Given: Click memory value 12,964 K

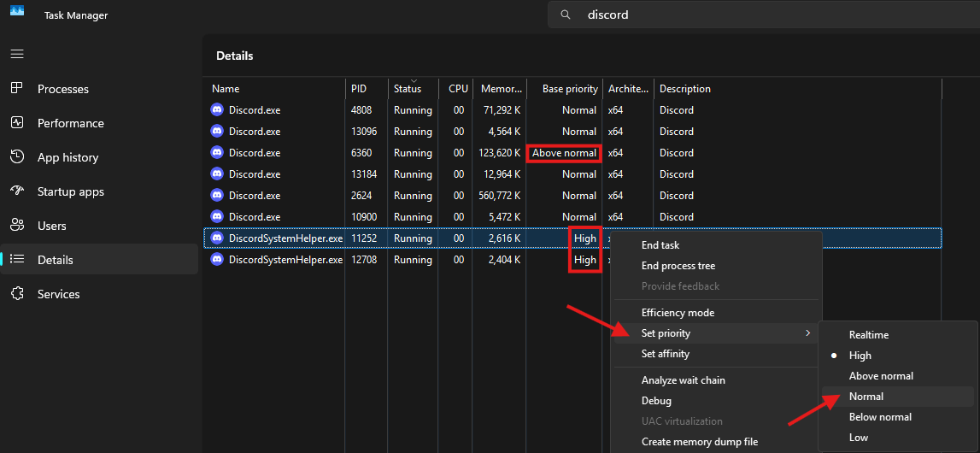Looking at the screenshot, I should pos(502,174).
